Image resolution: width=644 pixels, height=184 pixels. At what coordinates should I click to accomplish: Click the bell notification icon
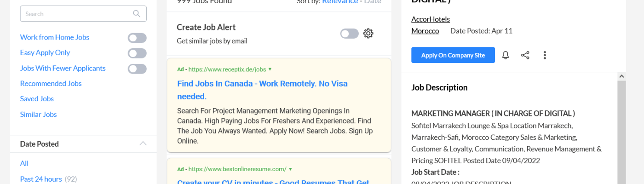tap(506, 55)
